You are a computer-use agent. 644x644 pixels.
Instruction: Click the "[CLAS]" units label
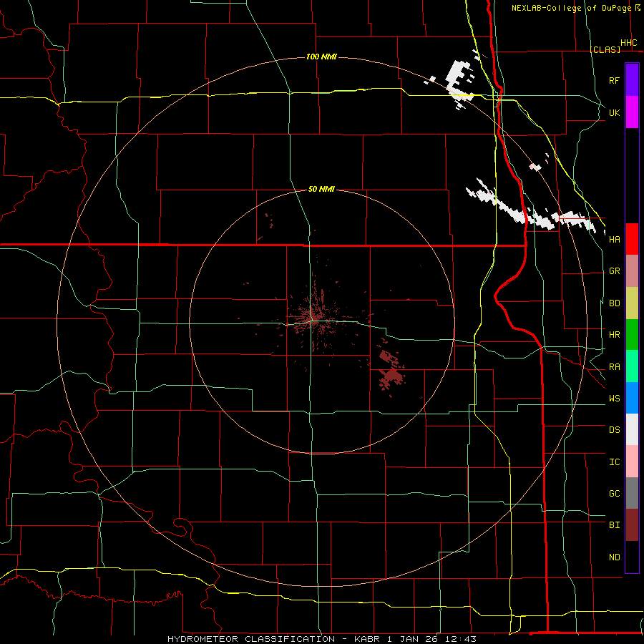tap(605, 49)
